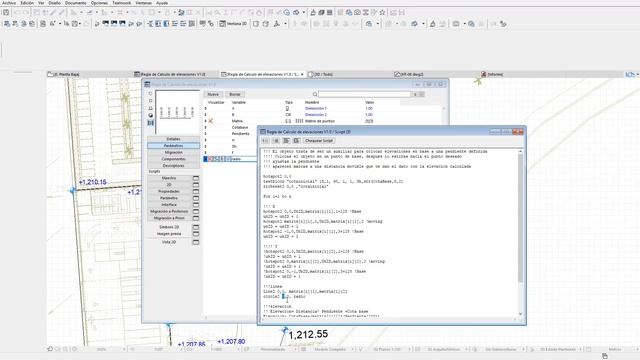Viewport: 640px width, 360px height.
Task: Open the Ayuda menu
Action: (x=162, y=3)
